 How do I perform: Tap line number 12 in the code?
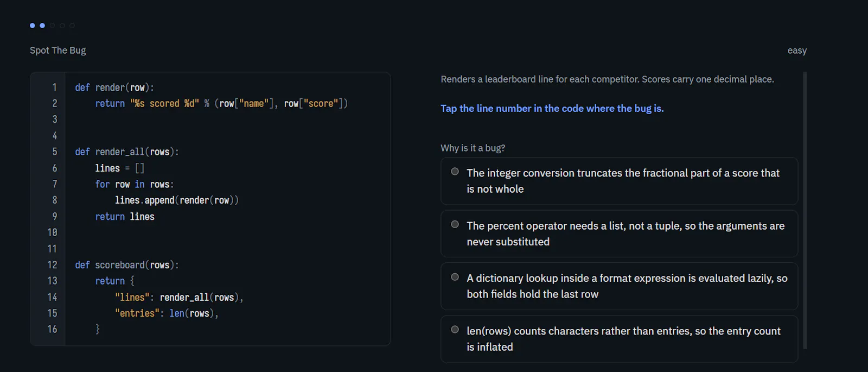[x=52, y=264]
